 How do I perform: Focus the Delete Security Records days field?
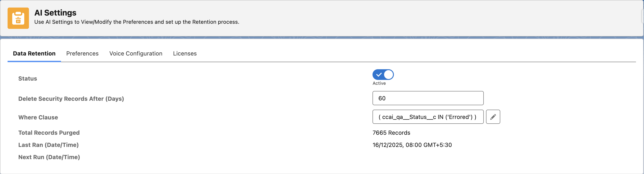(x=428, y=98)
